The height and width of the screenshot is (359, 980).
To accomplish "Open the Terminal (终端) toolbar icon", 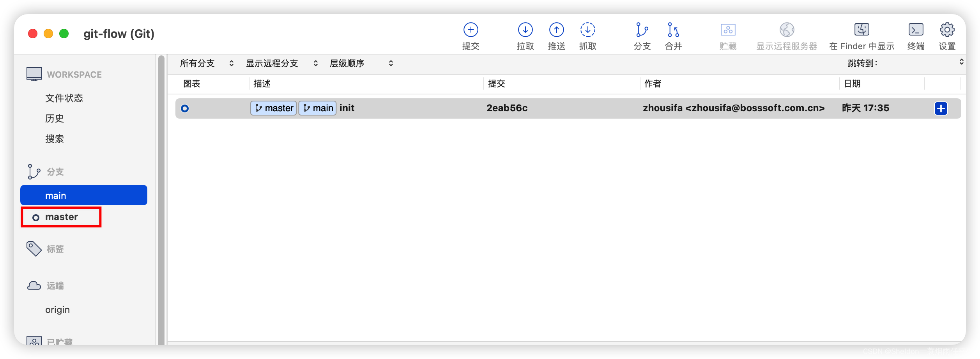I will pyautogui.click(x=916, y=30).
